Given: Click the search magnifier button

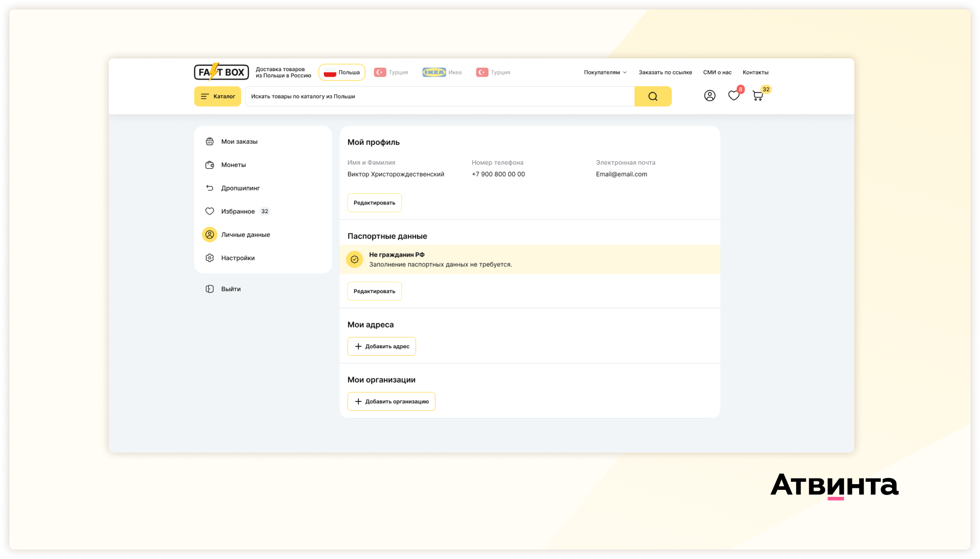Looking at the screenshot, I should 652,96.
